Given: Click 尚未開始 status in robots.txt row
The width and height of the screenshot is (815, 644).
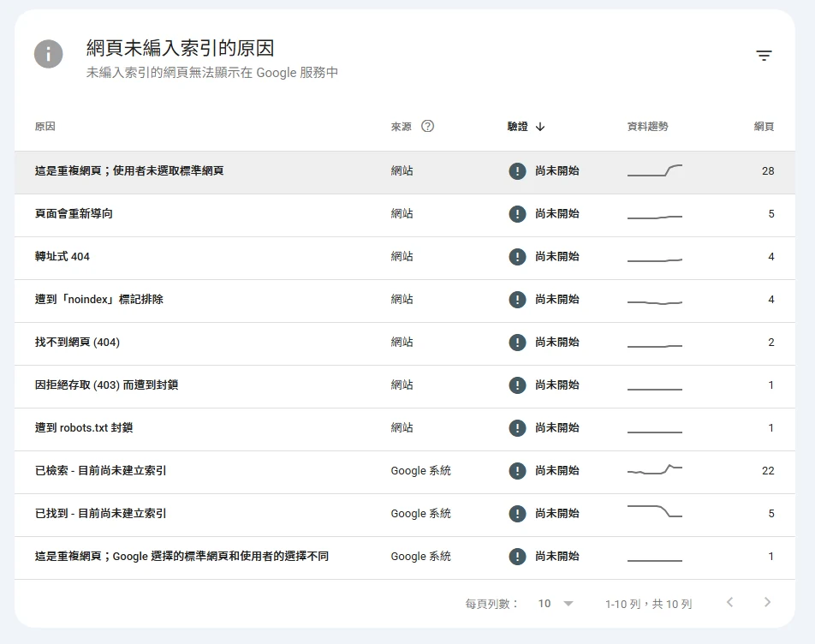Looking at the screenshot, I should 557,428.
